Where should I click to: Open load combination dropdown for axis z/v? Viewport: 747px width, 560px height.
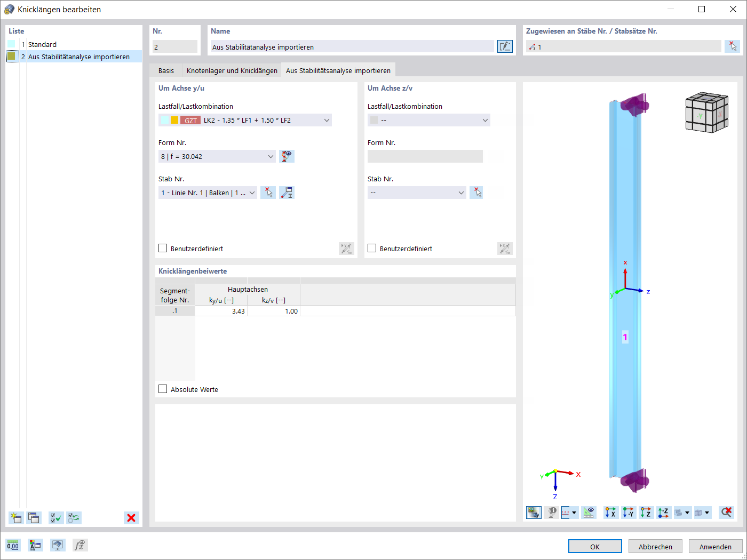coord(429,120)
